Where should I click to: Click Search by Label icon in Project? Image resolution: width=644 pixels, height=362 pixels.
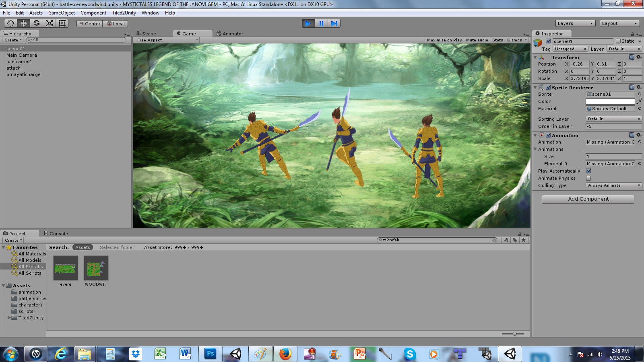pyautogui.click(x=515, y=240)
